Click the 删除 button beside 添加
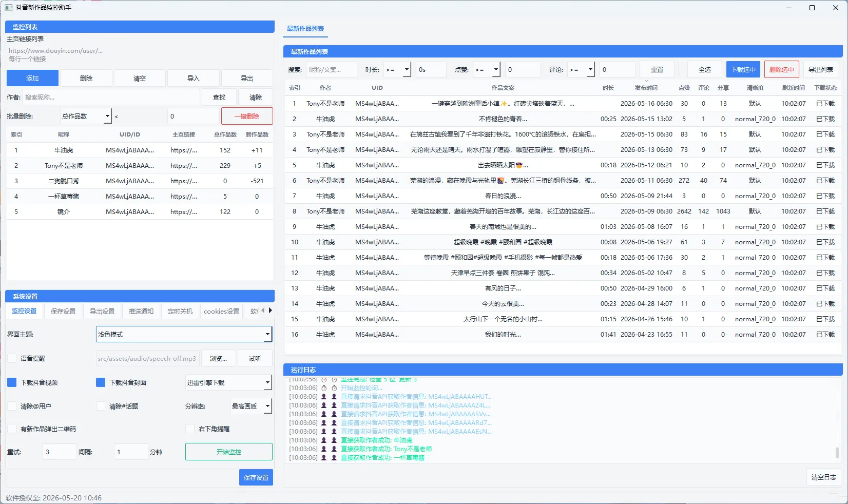 (86, 78)
